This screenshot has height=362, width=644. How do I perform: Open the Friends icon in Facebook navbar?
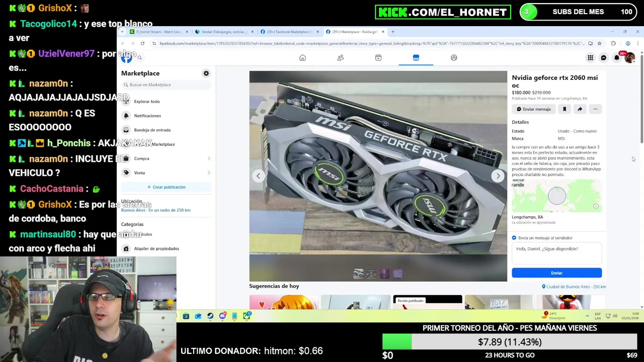(x=341, y=58)
